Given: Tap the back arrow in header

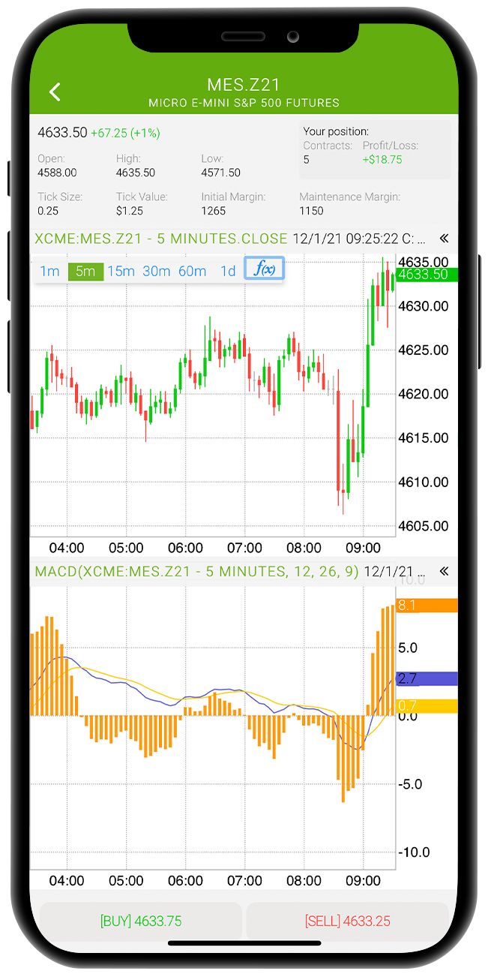Looking at the screenshot, I should (55, 92).
